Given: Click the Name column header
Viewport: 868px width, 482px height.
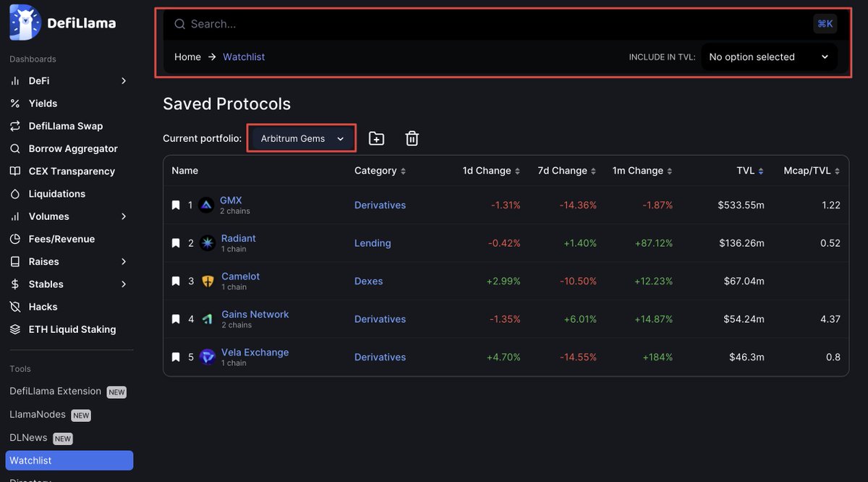Looking at the screenshot, I should point(184,171).
